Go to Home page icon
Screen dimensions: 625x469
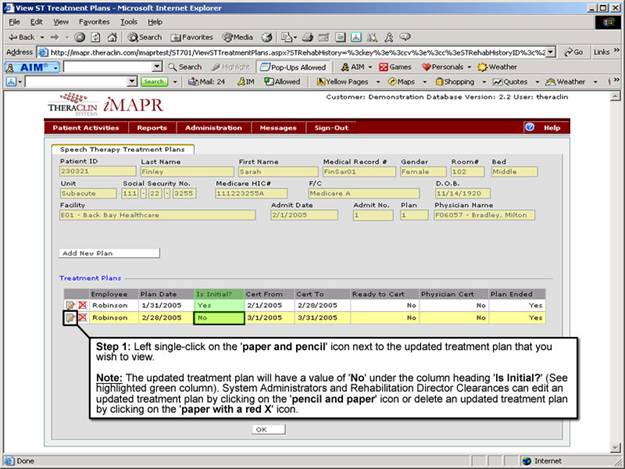112,37
